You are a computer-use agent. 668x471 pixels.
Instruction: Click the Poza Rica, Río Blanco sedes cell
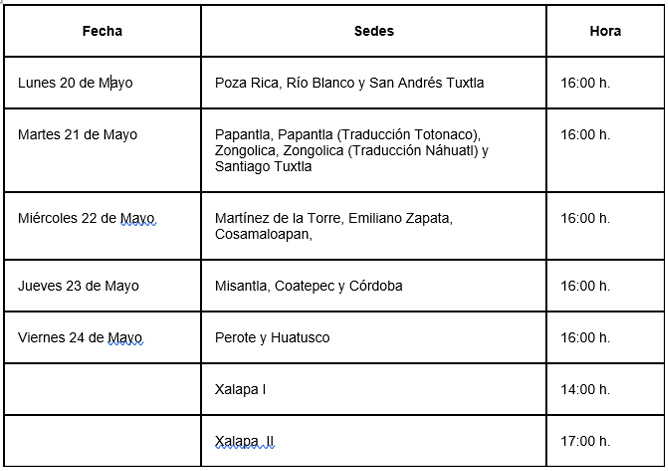pos(349,83)
